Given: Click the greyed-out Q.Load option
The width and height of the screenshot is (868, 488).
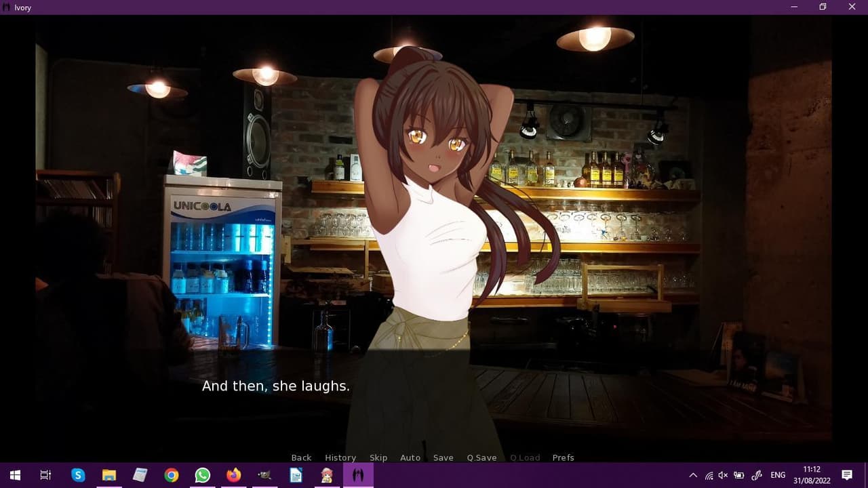Looking at the screenshot, I should pos(525,457).
